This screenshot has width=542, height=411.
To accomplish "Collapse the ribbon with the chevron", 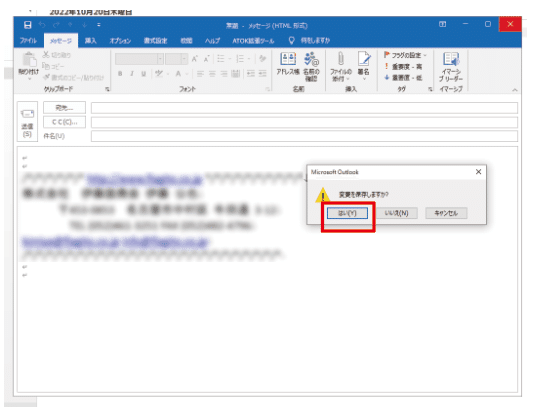I will pyautogui.click(x=515, y=90).
